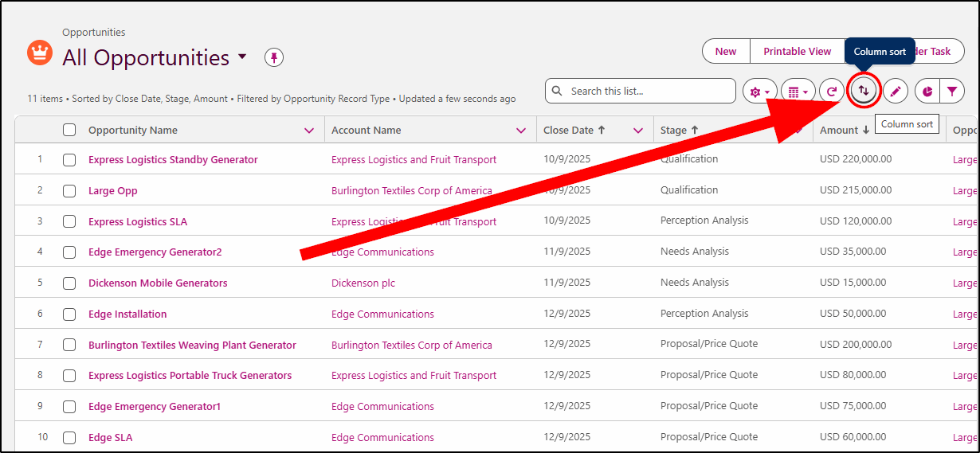Open Dickenson Mobile Generators opportunity link
Screen dimensions: 980x453
pos(158,283)
